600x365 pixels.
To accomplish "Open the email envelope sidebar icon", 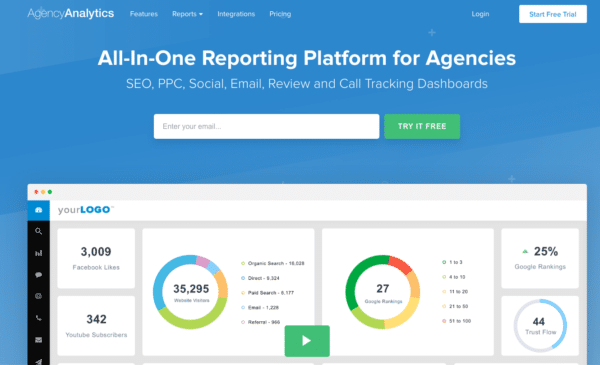I will (38, 340).
